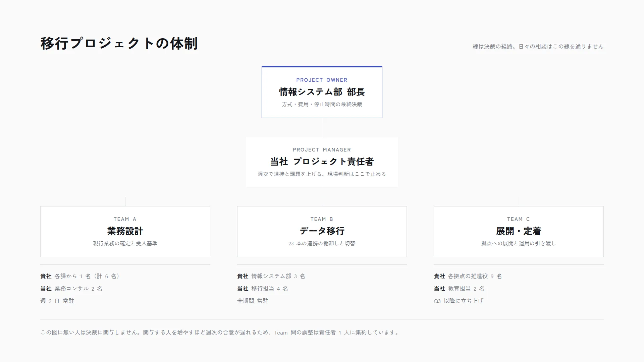Screen dimensions: 644x362
Task: Click the text 週次で進捗と課題を上げる。現場判断はここで止める
Action: point(322,174)
